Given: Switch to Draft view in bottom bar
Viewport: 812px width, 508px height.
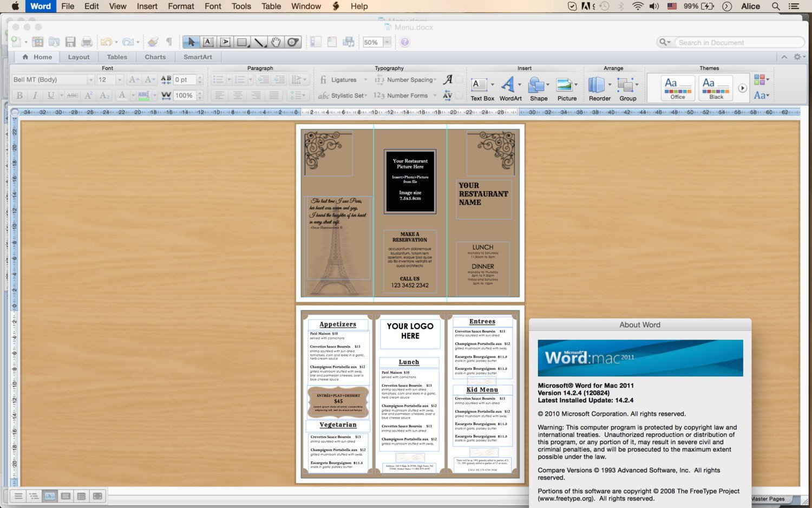Looking at the screenshot, I should point(18,496).
